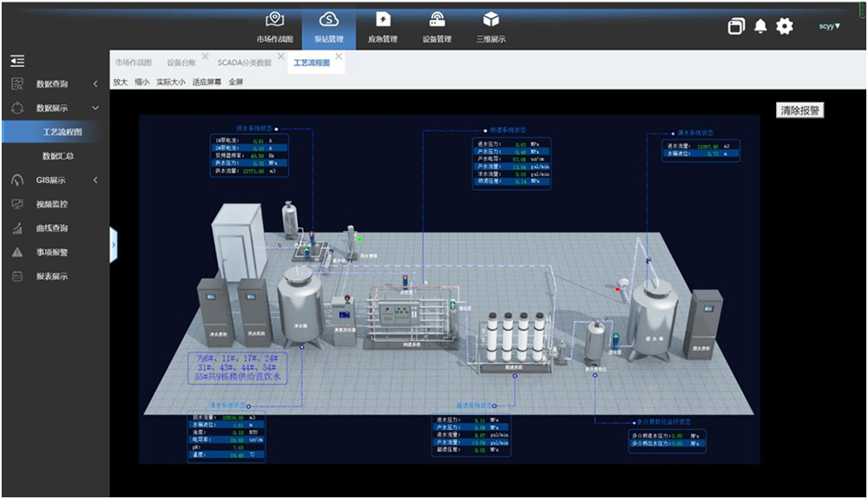
Task: Expand the GIS展示 sidebar menu
Action: tap(52, 181)
